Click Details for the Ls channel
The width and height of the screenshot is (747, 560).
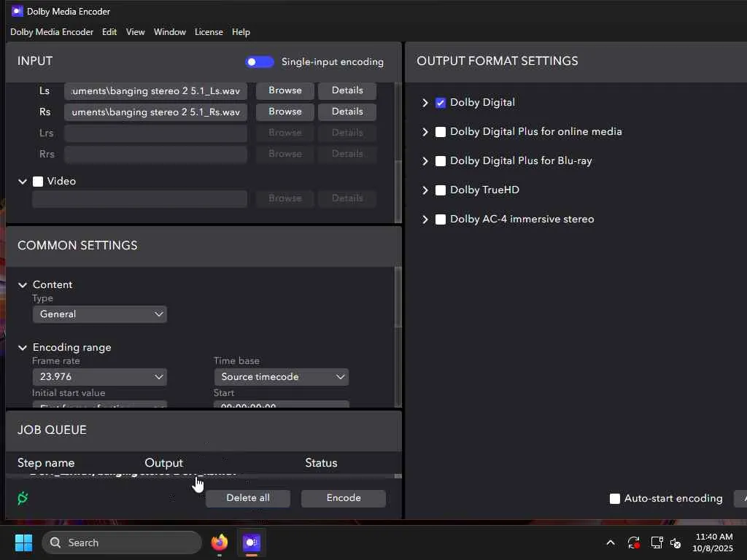(x=347, y=90)
